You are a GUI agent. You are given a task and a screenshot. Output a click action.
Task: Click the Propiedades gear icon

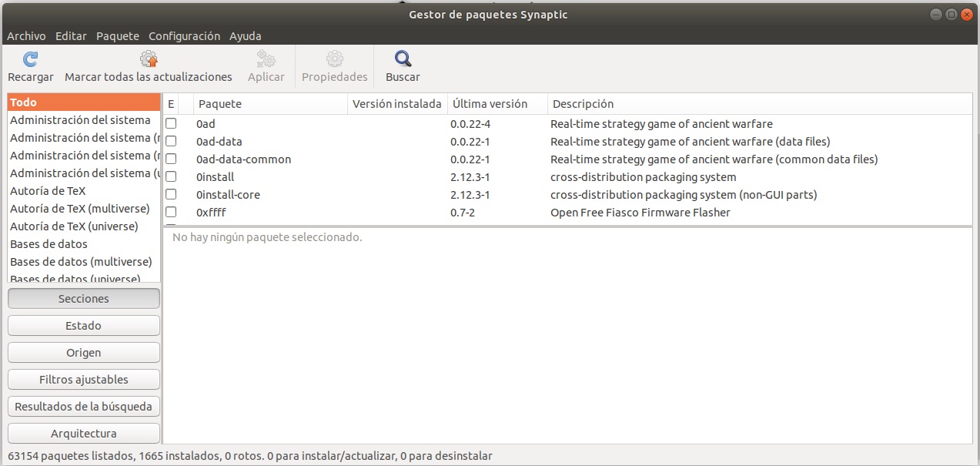335,59
